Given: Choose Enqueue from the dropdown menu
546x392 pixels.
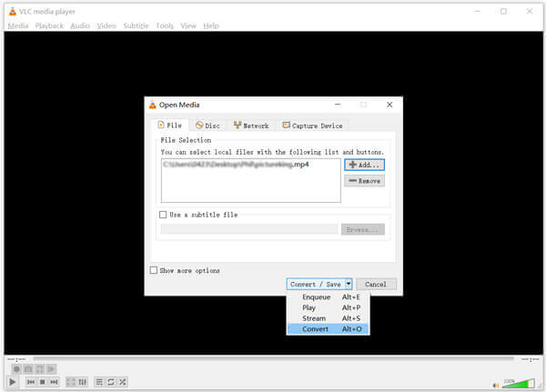Looking at the screenshot, I should (328, 297).
